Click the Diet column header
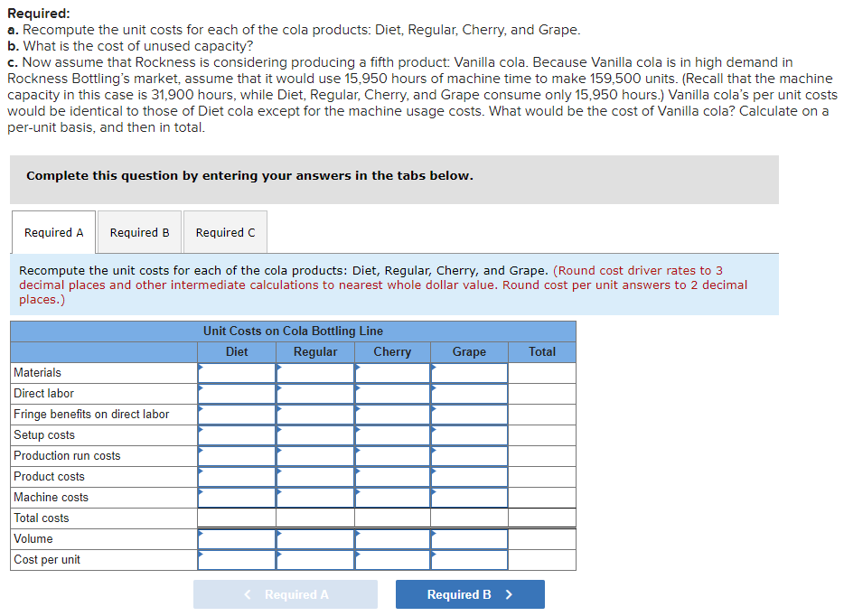Screen dimensions: 844x616 point(237,352)
